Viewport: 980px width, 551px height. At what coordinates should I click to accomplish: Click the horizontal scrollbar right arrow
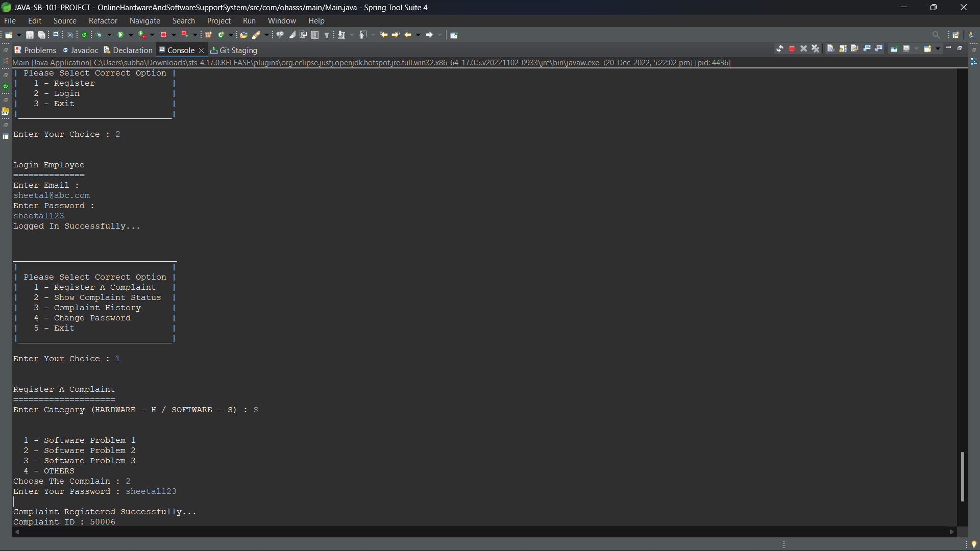(951, 532)
